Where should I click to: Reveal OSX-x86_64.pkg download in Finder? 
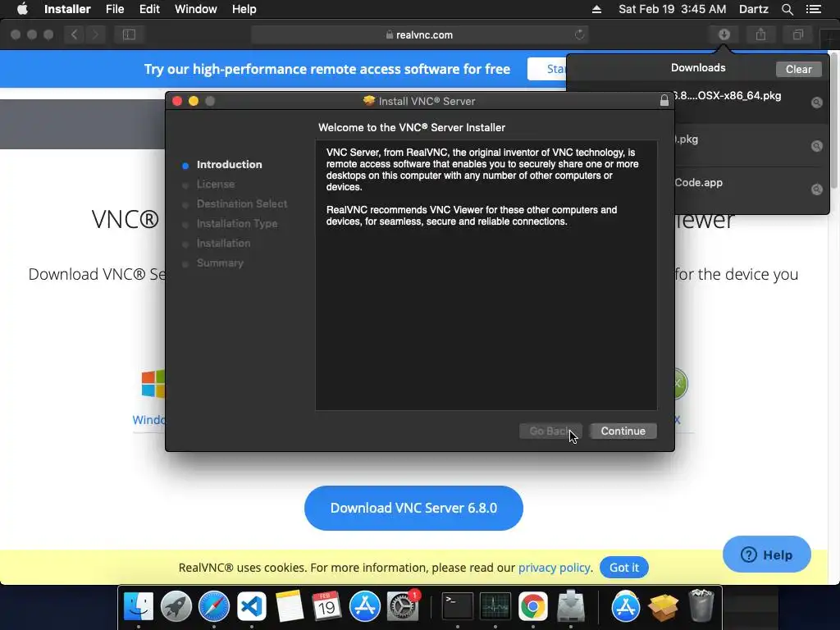(x=816, y=103)
